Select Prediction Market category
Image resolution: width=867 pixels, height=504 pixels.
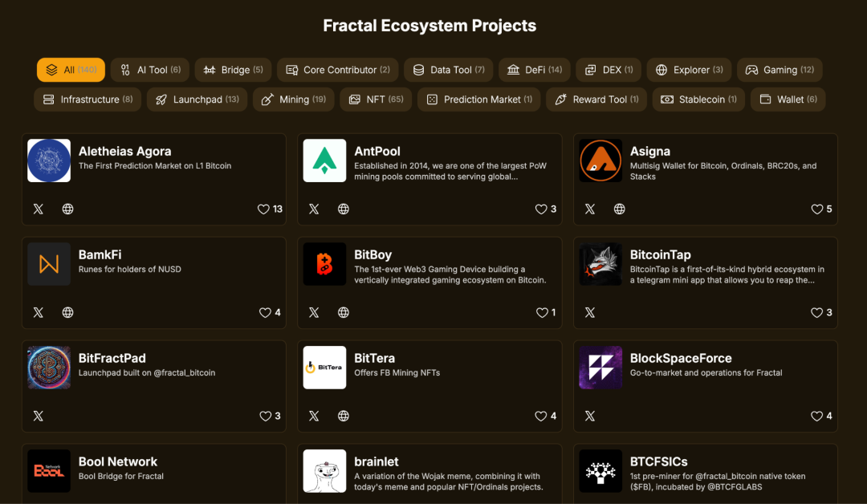478,100
